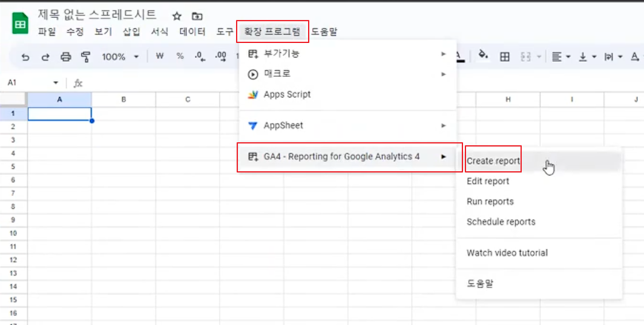Open the merge cells dropdown arrow
Viewport: 644px width, 325px height.
point(539,57)
